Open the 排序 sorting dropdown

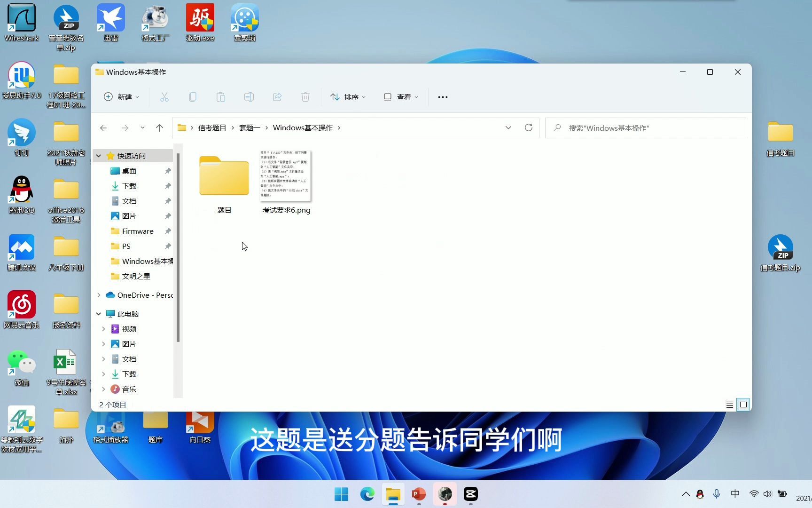pyautogui.click(x=348, y=97)
